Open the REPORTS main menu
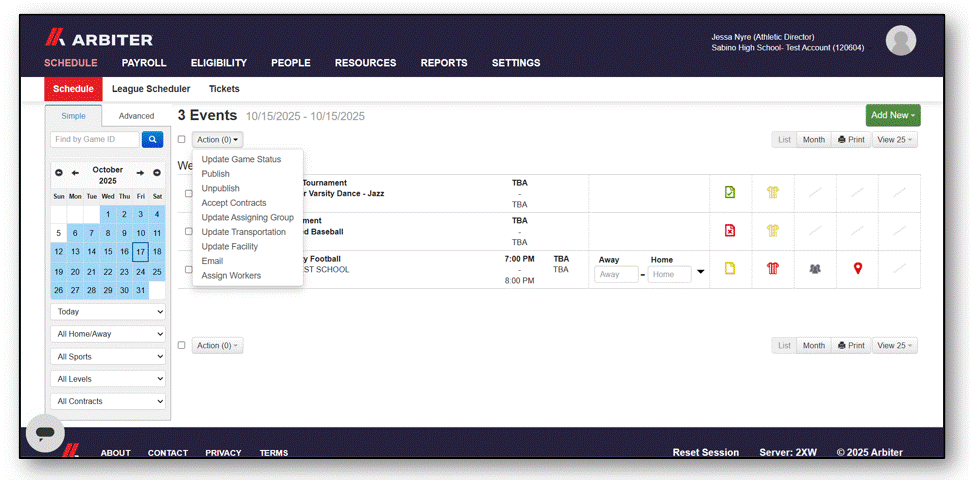The image size is (970, 480). pos(444,63)
